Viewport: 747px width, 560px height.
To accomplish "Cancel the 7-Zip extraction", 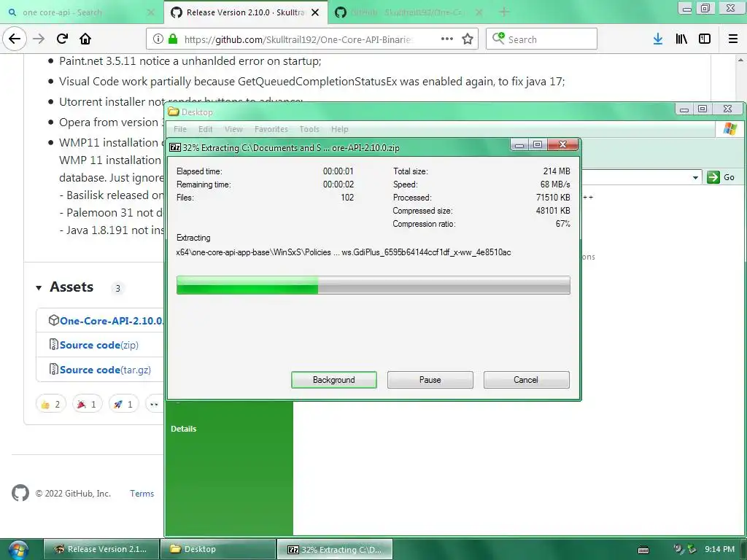I will tap(526, 379).
